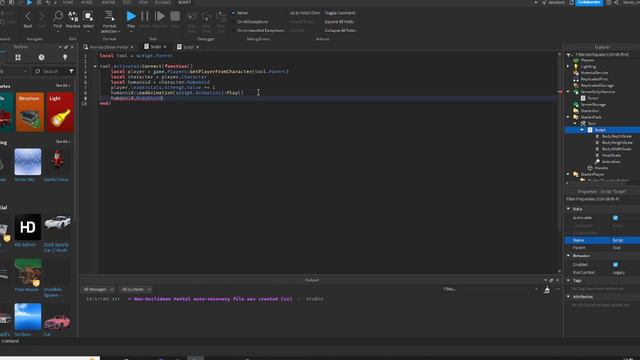Switch to the first Script editor tab
This screenshot has height=360, width=640.
click(155, 47)
